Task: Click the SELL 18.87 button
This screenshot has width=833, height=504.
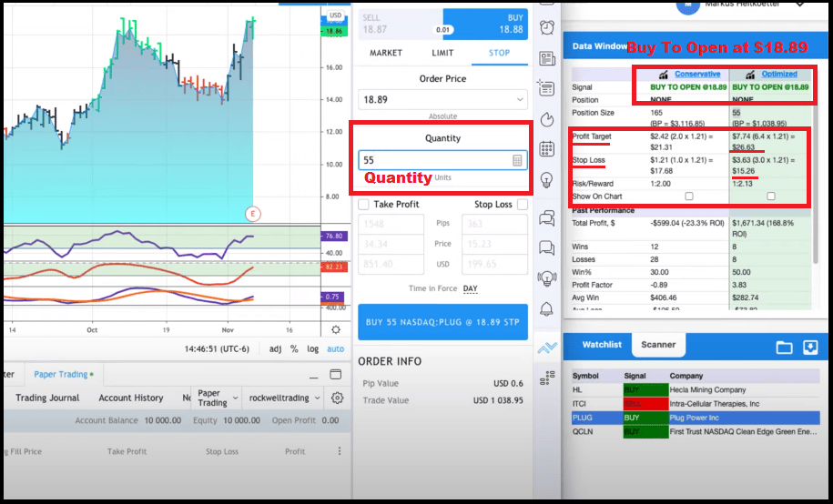Action: click(401, 24)
